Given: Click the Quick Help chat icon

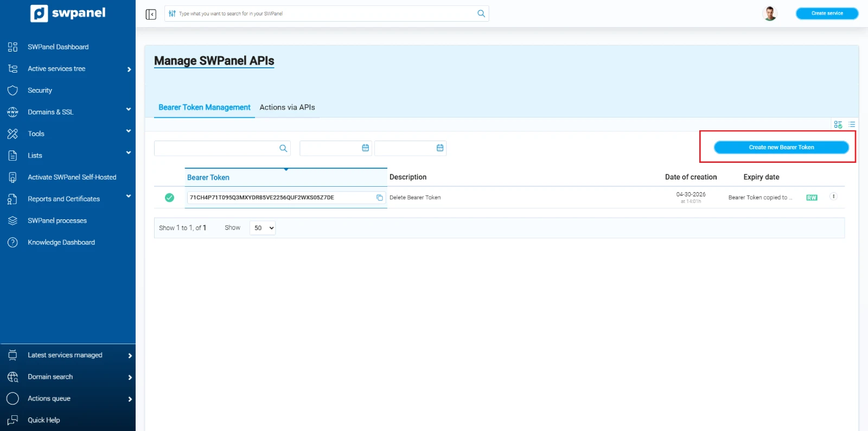Looking at the screenshot, I should [x=12, y=420].
